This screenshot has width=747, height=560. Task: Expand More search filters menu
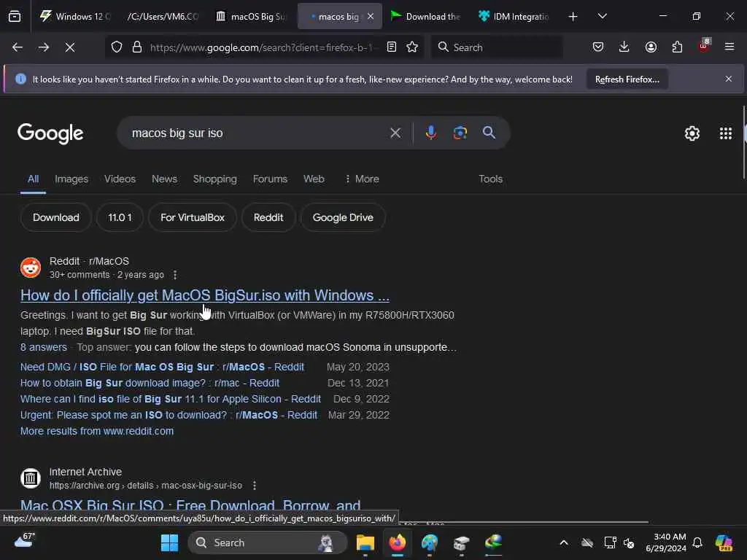pos(362,179)
